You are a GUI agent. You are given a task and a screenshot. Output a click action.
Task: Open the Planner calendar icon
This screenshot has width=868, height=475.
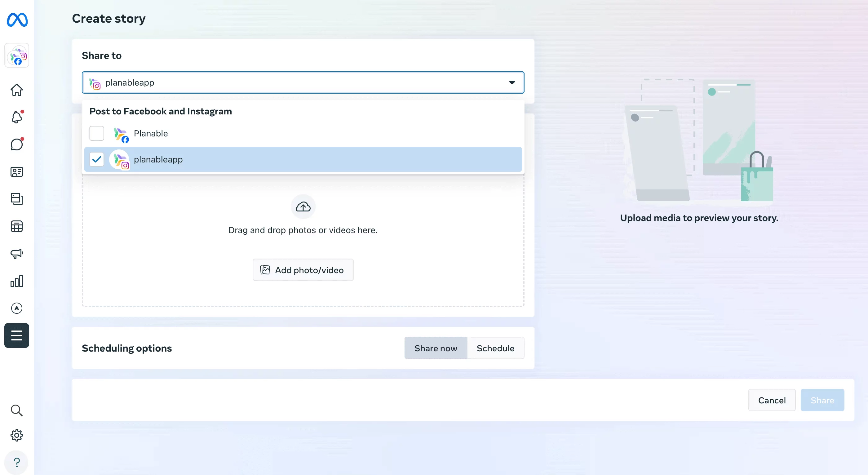pos(16,226)
